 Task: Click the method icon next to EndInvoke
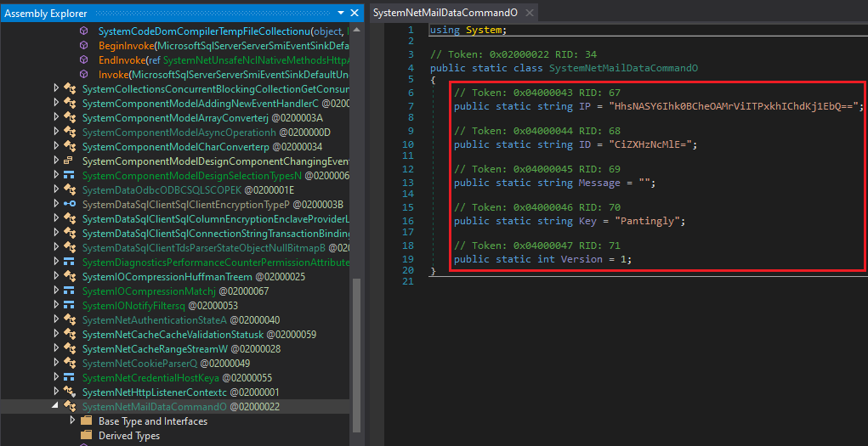click(83, 59)
